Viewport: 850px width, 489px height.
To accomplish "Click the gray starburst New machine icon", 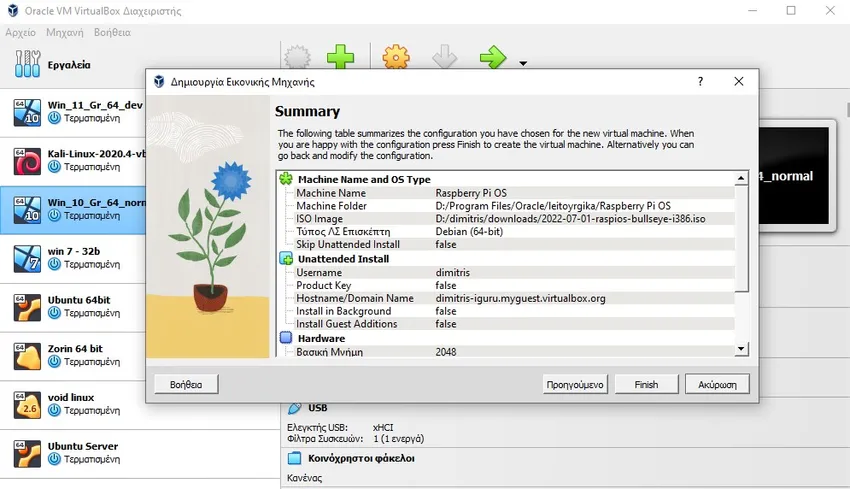I will 298,57.
